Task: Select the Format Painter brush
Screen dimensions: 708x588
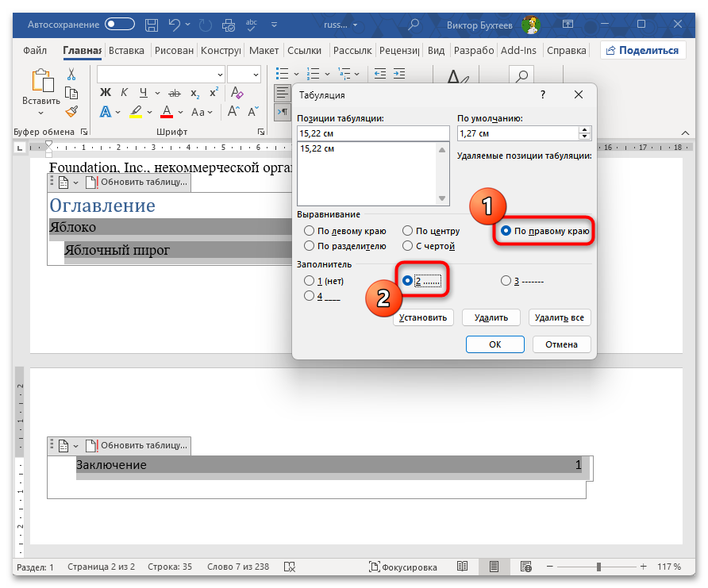Action: [71, 111]
